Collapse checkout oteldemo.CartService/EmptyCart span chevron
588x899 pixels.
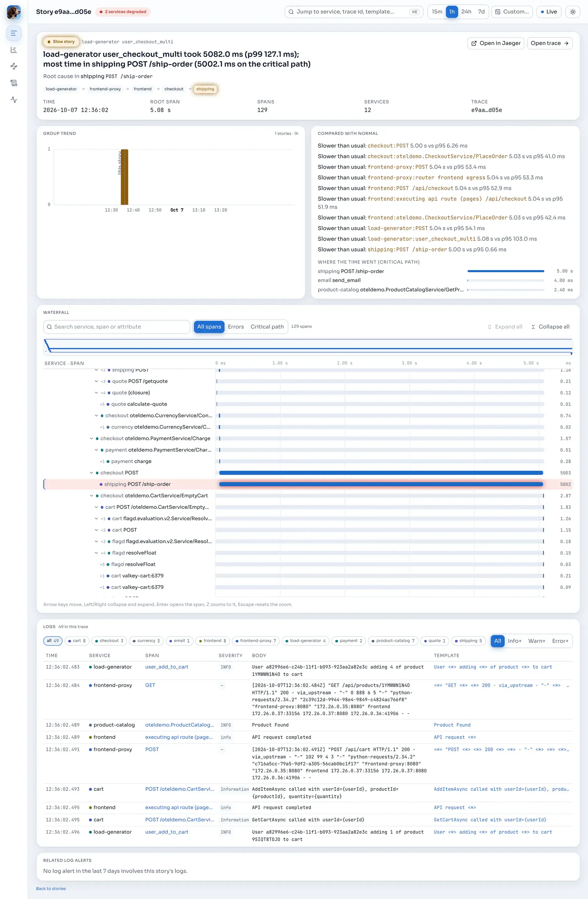[91, 496]
